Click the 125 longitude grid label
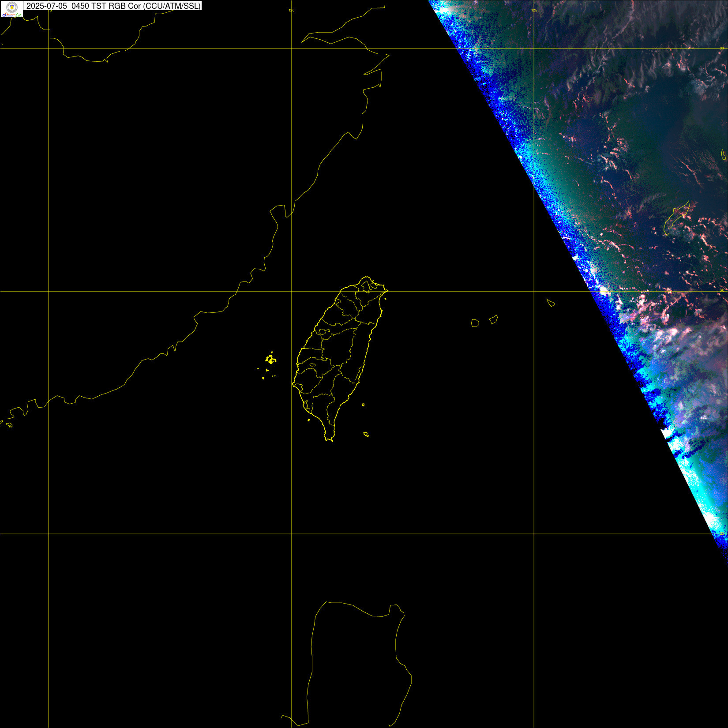Screen dimensions: 728x728 pos(534,10)
